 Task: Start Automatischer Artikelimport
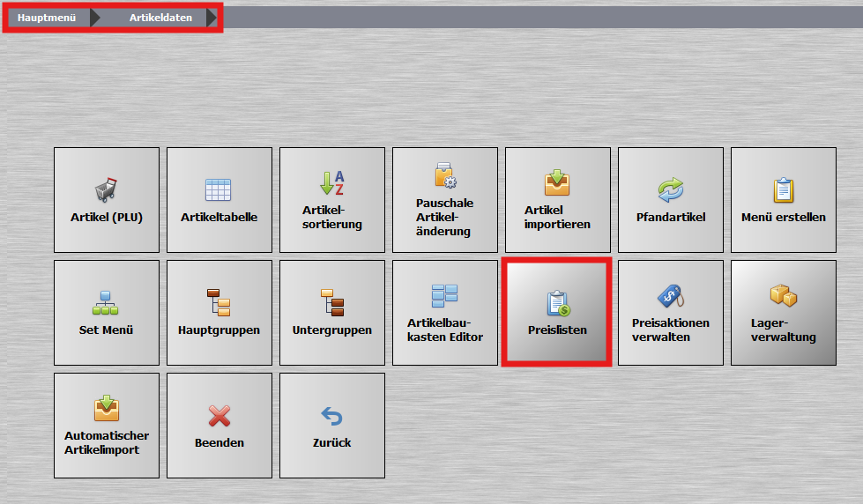point(107,426)
